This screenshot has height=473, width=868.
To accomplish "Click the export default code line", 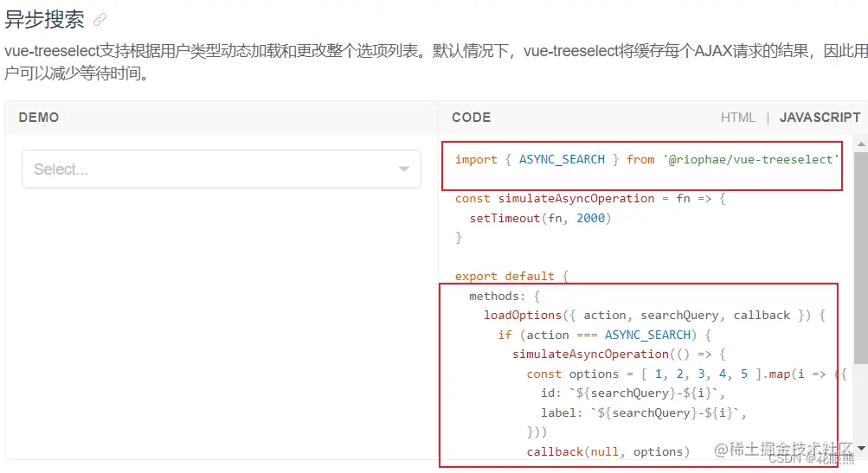I will (511, 276).
